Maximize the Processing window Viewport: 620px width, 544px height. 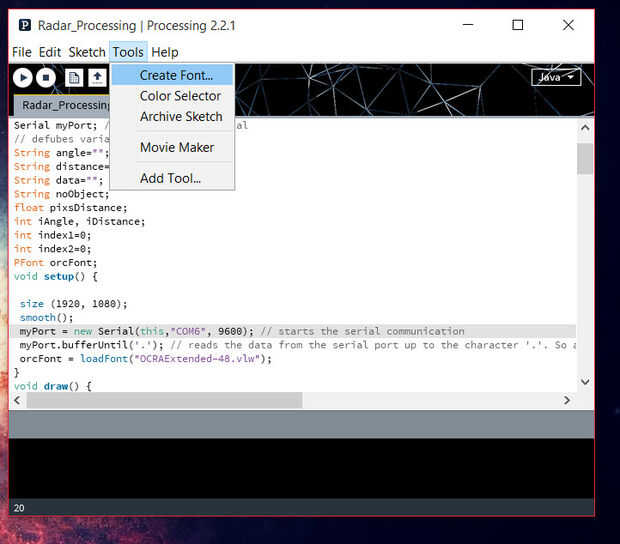[x=518, y=25]
